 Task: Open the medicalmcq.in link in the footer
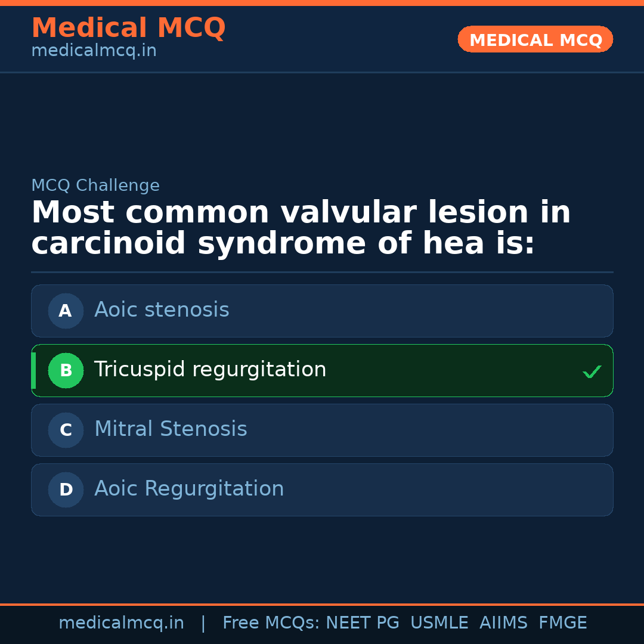(121, 623)
